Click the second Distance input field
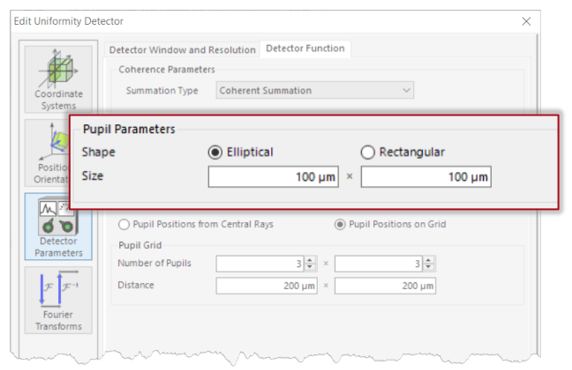 tap(385, 286)
